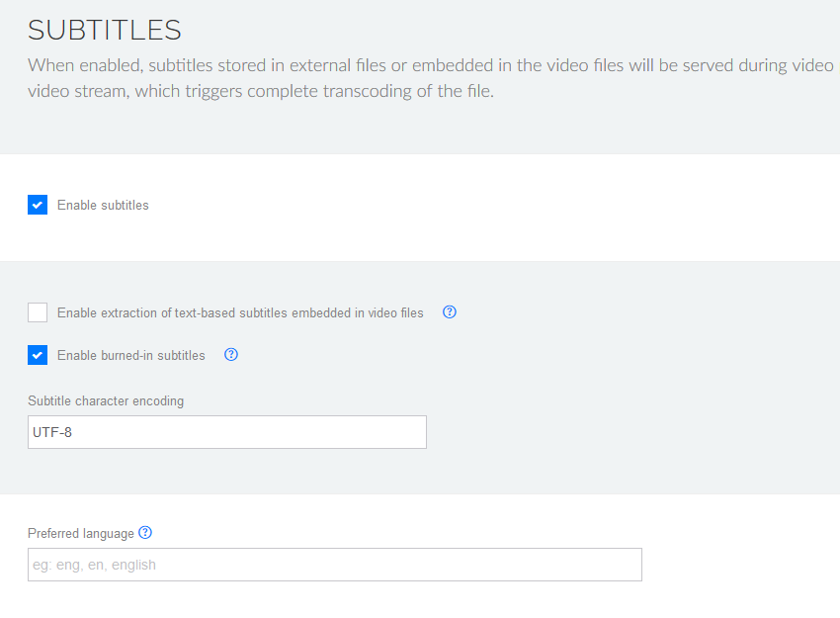Click the 'Enable burned-in subtitles' label text
This screenshot has height=618, width=840.
click(130, 356)
